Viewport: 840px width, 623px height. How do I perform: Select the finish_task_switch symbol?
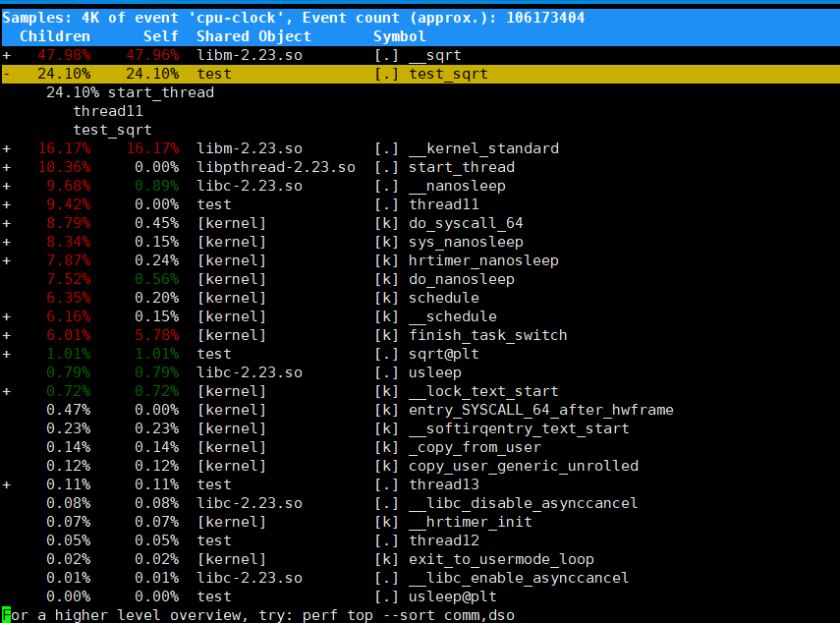(x=488, y=335)
